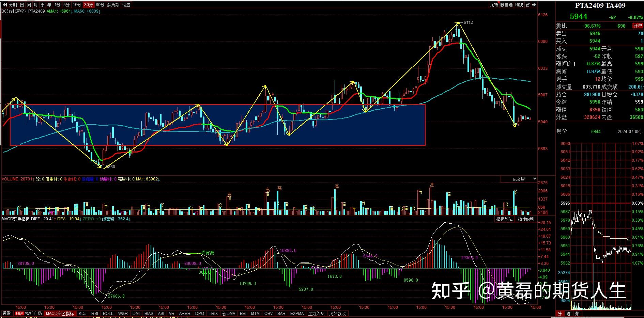
Task: Switch the indicator to BBI
Action: click(243, 313)
